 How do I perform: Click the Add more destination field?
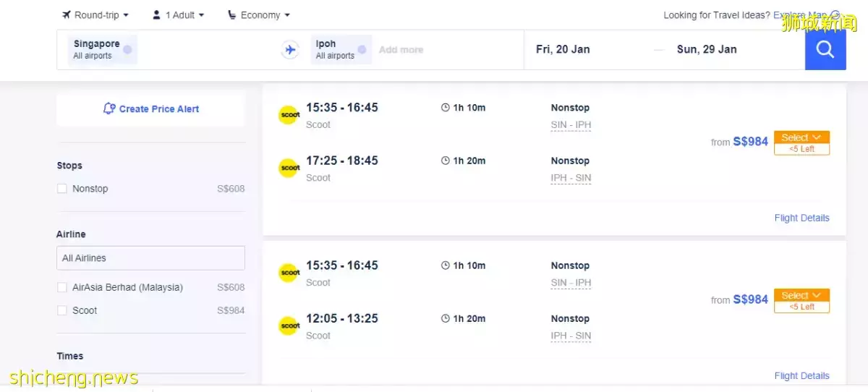click(401, 50)
